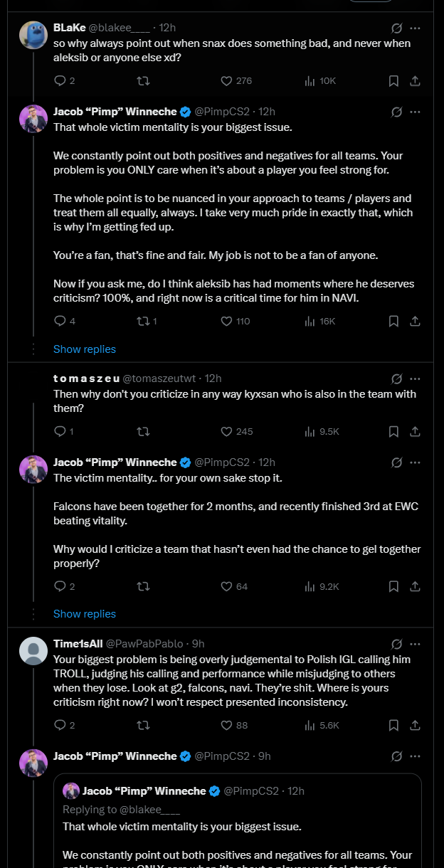
Task: Share Pimp's tweet with 16K views
Action: coord(416,321)
